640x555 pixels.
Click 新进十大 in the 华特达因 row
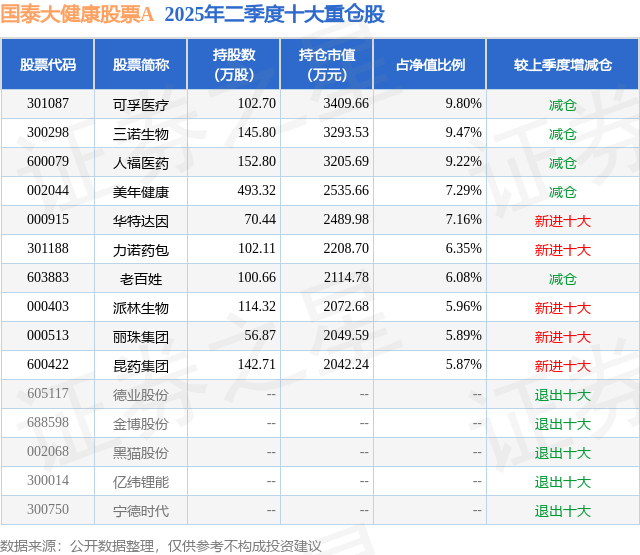[x=563, y=221]
